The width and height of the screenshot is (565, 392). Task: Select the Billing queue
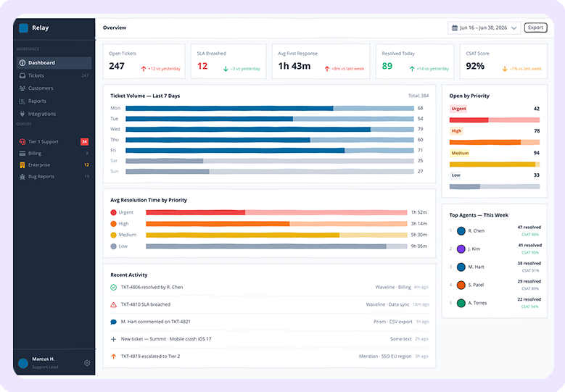click(x=54, y=154)
